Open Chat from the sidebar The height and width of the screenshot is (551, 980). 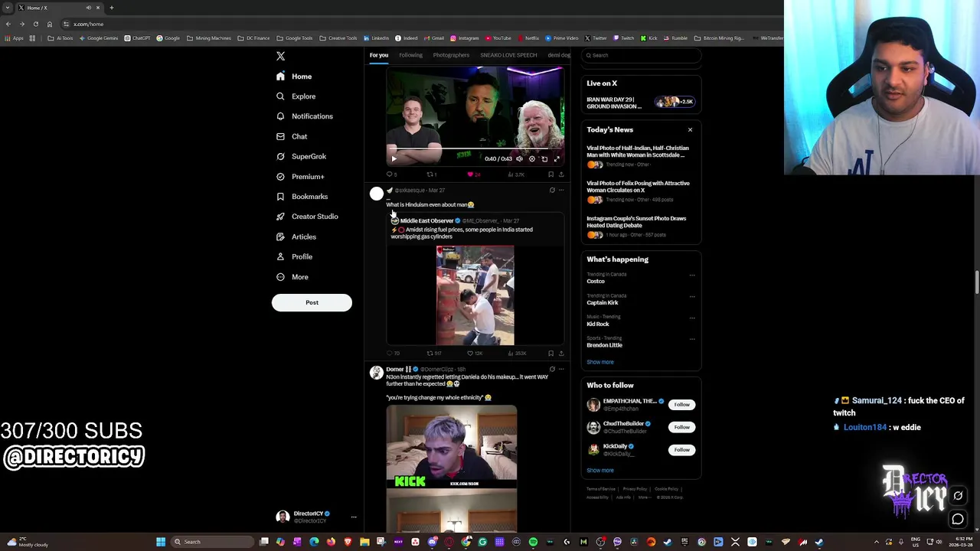point(292,136)
